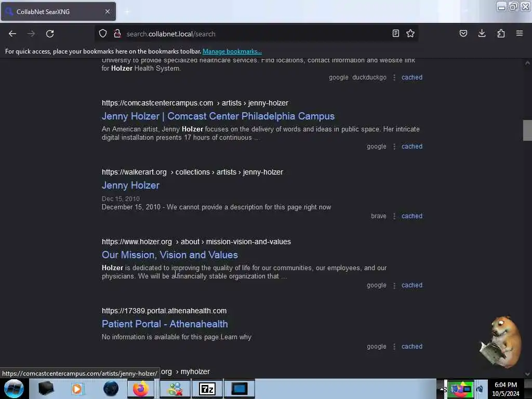Open the Extensions menu
532x399 pixels.
coord(501,33)
